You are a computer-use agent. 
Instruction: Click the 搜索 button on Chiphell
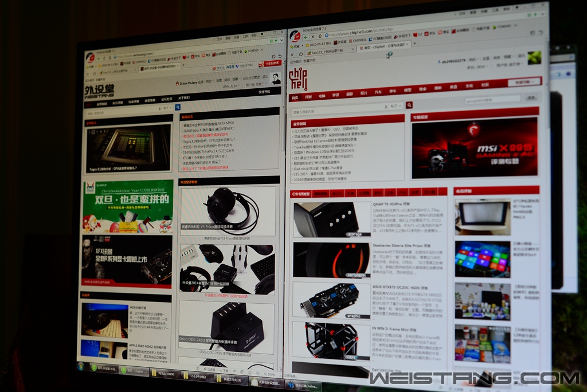(x=531, y=98)
